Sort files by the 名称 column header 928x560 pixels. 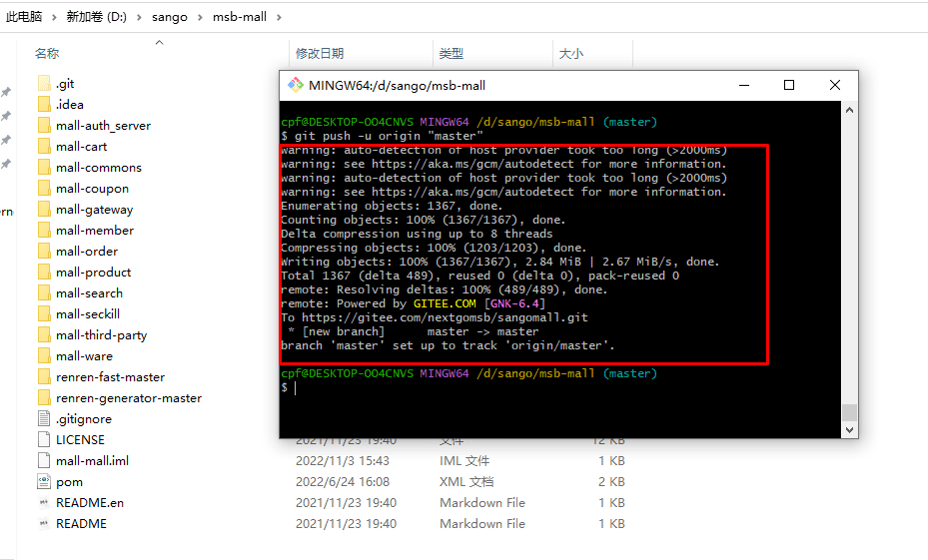click(47, 53)
